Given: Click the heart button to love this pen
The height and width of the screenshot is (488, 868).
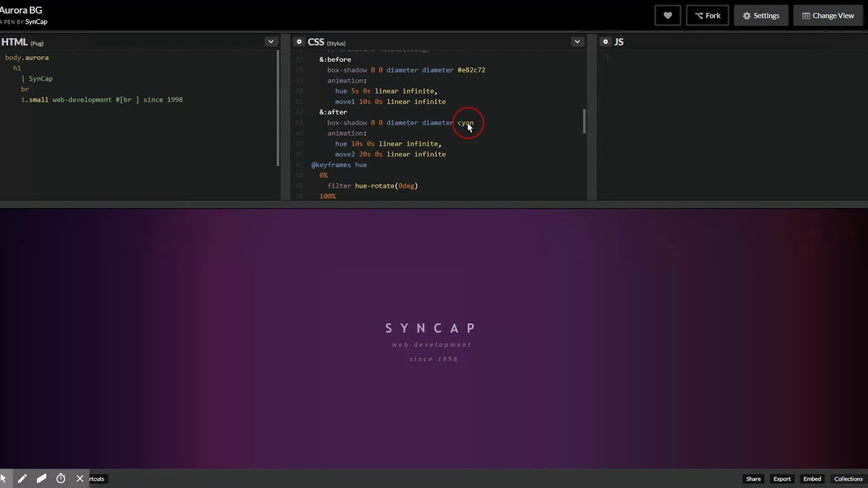Looking at the screenshot, I should pyautogui.click(x=667, y=16).
